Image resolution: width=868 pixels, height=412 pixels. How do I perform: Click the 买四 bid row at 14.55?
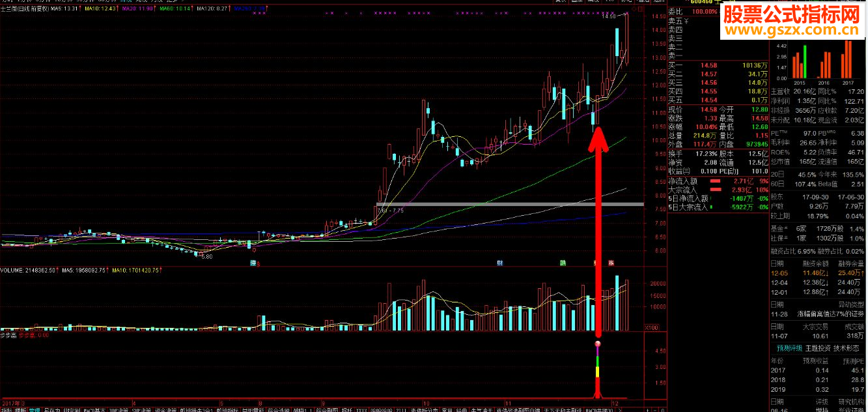718,91
